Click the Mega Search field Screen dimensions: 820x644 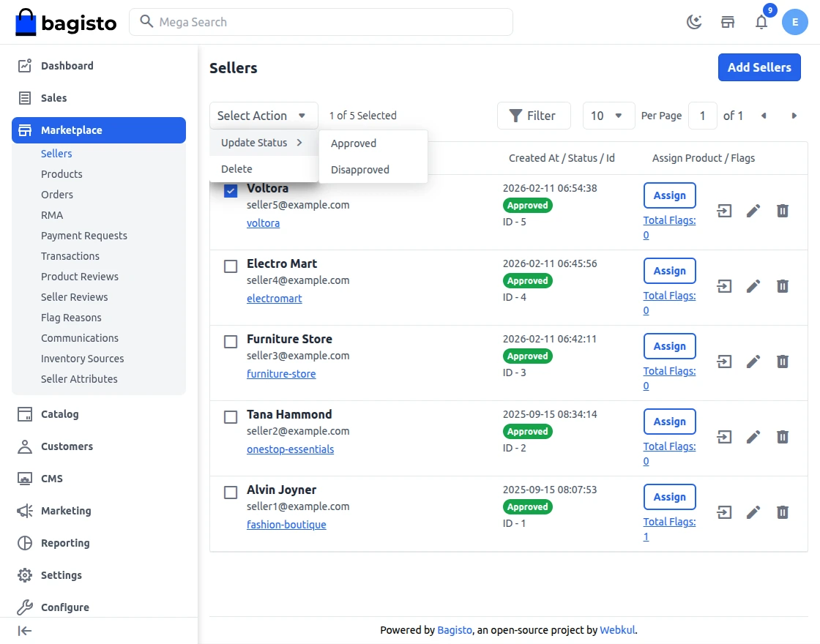[322, 22]
